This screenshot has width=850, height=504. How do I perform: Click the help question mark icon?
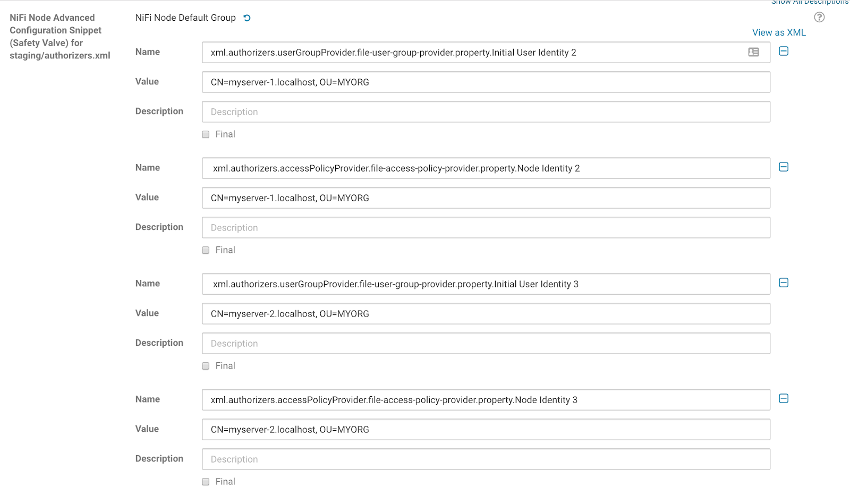click(819, 18)
